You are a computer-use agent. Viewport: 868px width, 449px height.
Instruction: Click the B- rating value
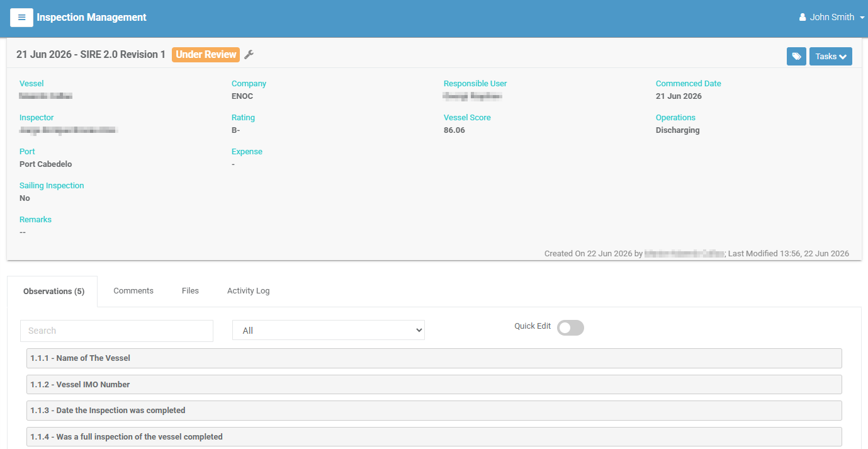click(x=236, y=130)
